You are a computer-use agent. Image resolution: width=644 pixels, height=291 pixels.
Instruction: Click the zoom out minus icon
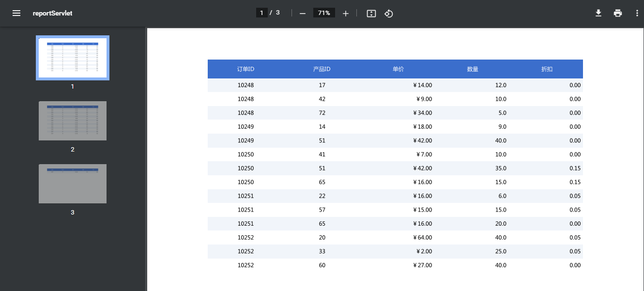303,14
